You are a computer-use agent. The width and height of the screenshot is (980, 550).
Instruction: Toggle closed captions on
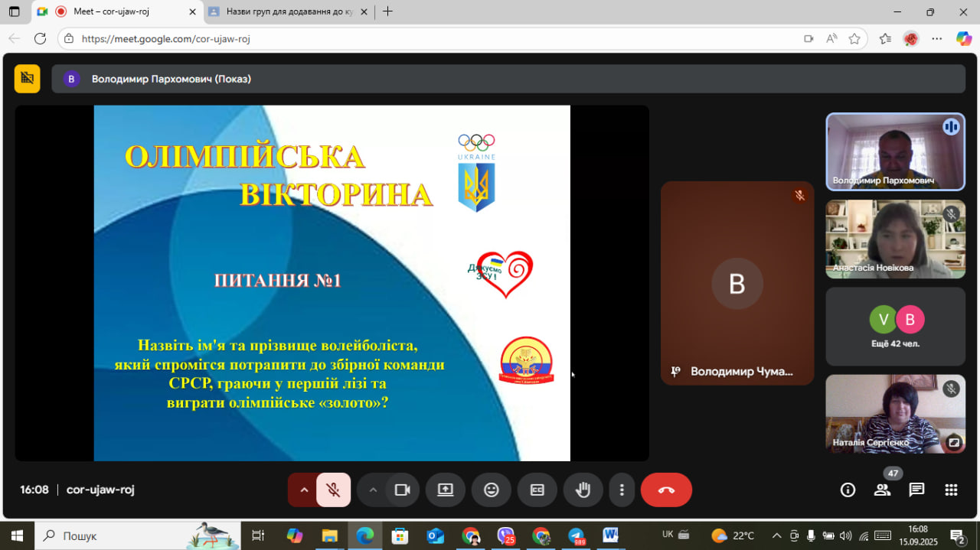point(537,490)
